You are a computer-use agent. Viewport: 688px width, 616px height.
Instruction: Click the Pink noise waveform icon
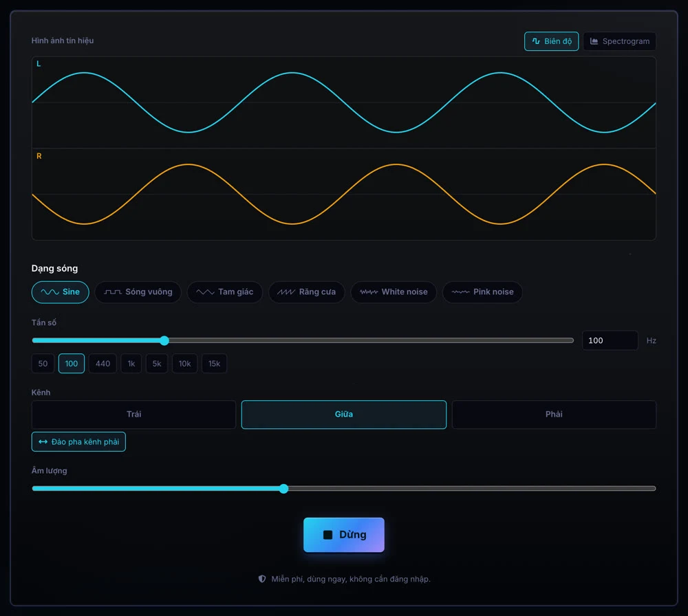[460, 292]
